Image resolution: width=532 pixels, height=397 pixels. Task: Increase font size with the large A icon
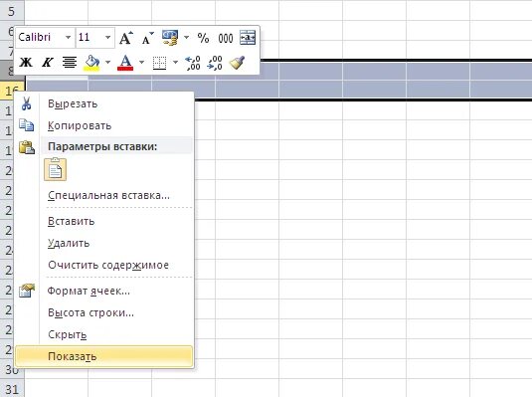(x=126, y=38)
